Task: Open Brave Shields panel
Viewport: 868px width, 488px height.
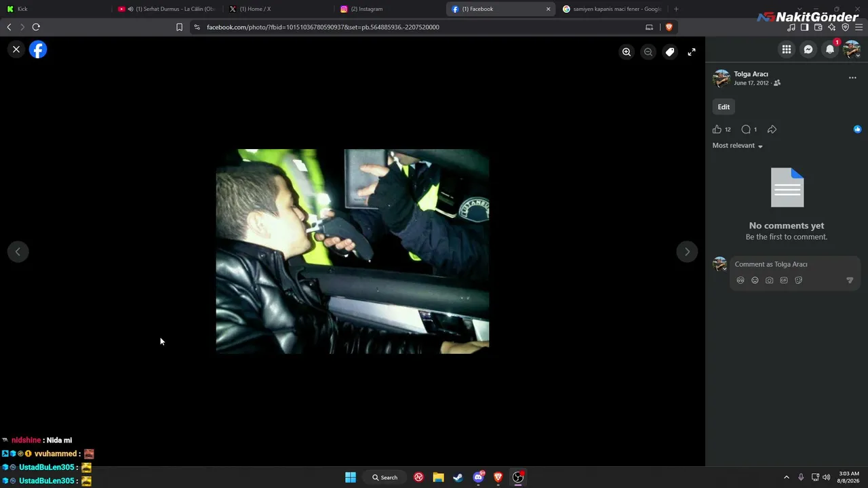Action: click(669, 27)
